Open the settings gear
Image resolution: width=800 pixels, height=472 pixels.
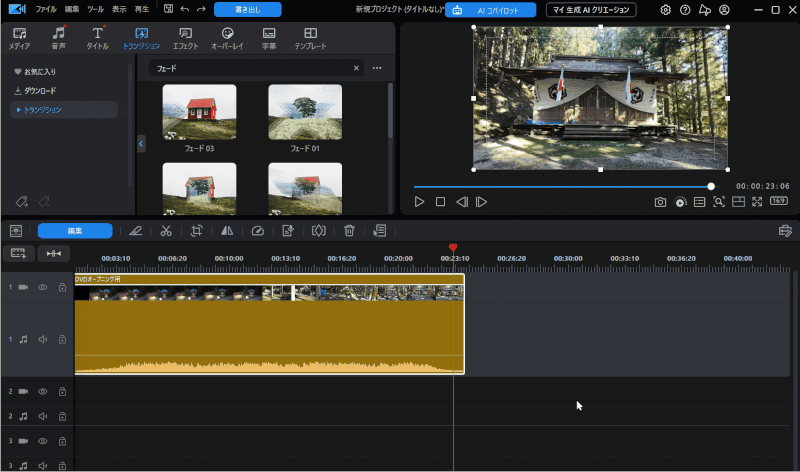coord(665,10)
